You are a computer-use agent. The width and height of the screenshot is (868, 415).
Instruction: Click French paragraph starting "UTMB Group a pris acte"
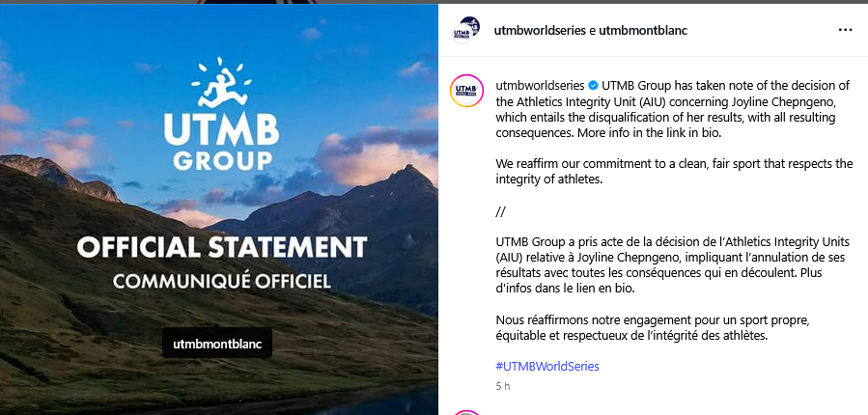pos(672,265)
